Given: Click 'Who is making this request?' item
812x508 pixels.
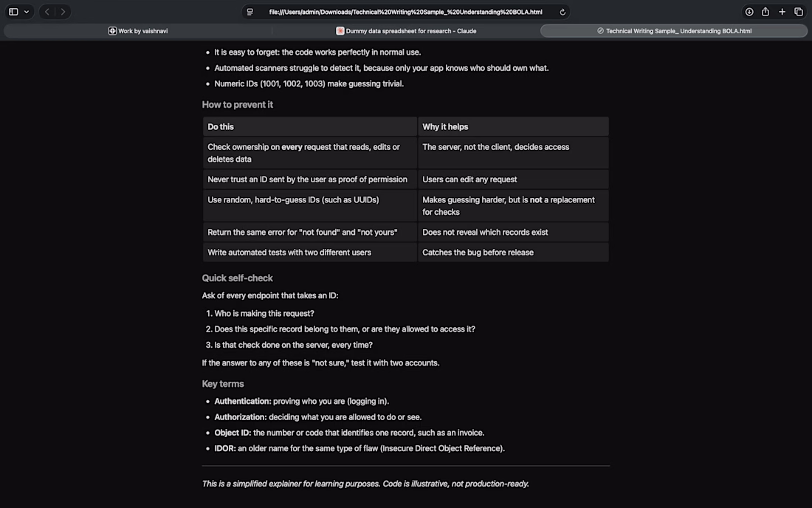Looking at the screenshot, I should [264, 314].
